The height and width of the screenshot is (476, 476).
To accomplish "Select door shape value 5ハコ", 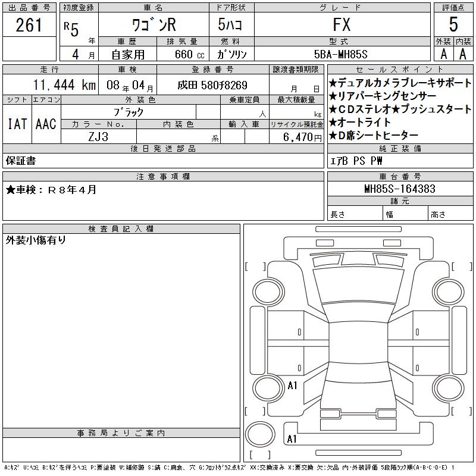I will pyautogui.click(x=230, y=24).
